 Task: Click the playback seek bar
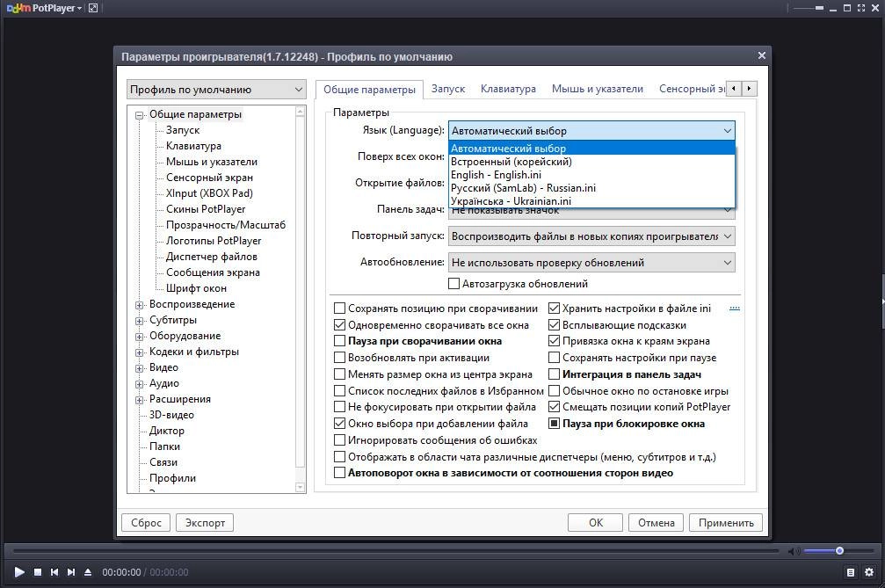tap(395, 551)
